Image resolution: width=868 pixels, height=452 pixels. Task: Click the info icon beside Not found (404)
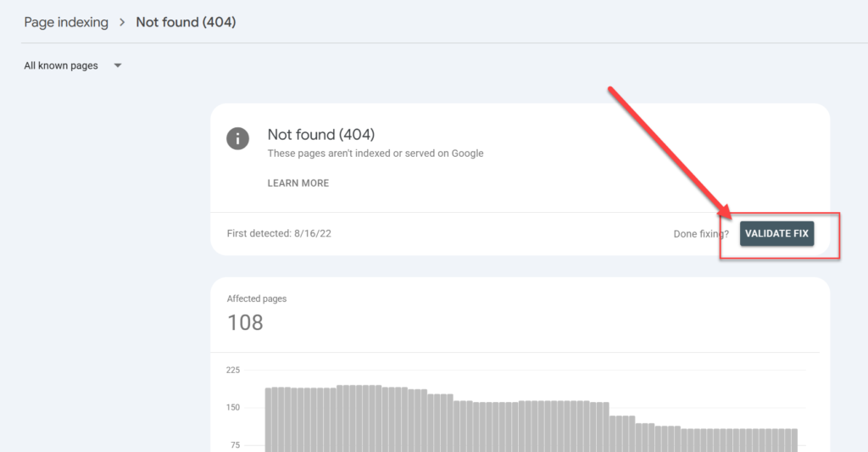(237, 138)
